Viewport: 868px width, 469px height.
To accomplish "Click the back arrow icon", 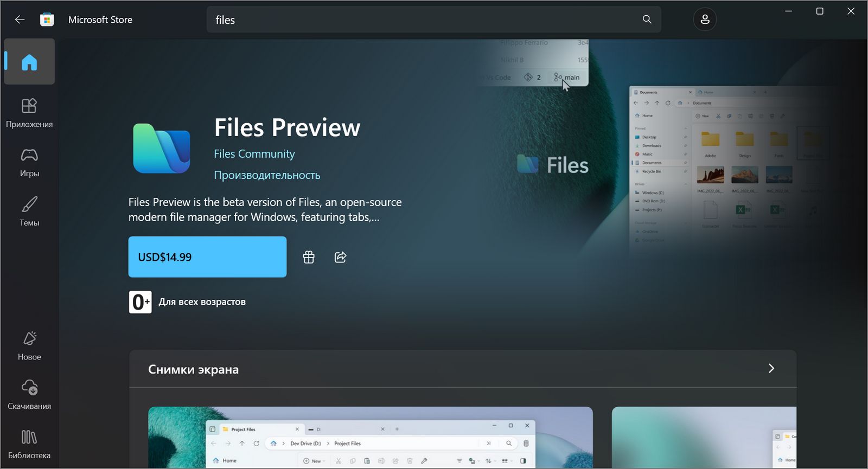I will (x=20, y=20).
